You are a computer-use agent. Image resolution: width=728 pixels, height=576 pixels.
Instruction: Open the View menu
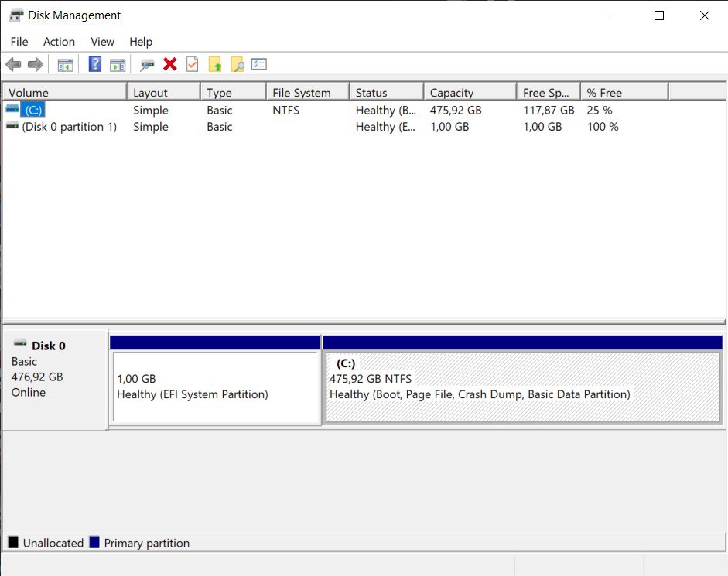(102, 42)
